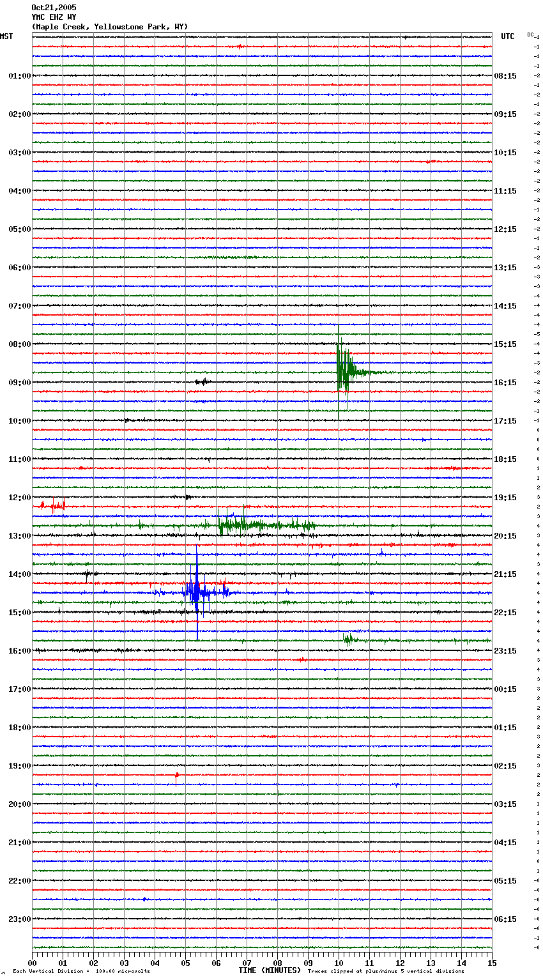Click the 15:15 UTC time label

505,344
